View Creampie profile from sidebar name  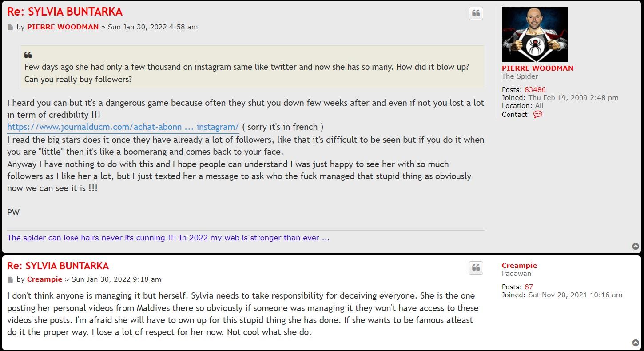point(519,266)
